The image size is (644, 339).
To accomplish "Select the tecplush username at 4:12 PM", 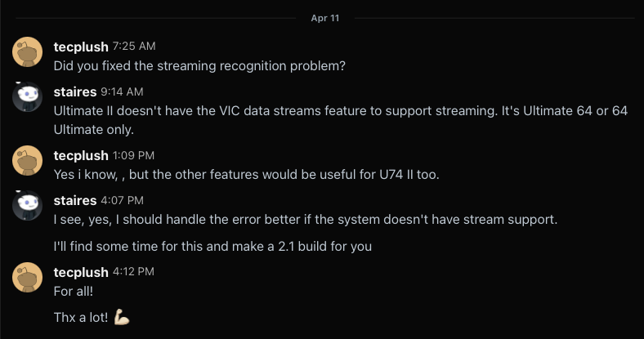I will (81, 271).
